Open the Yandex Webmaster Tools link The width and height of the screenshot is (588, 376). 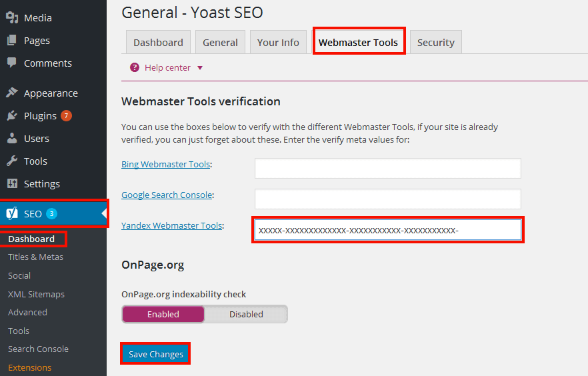(172, 225)
